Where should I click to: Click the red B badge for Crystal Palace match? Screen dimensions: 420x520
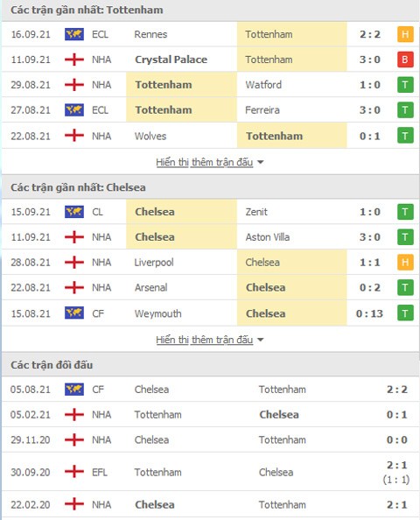[x=405, y=60]
